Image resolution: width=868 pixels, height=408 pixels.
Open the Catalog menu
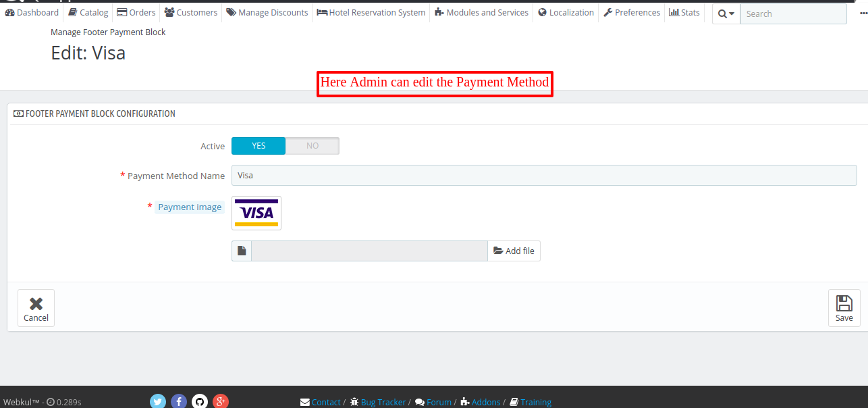tap(88, 12)
